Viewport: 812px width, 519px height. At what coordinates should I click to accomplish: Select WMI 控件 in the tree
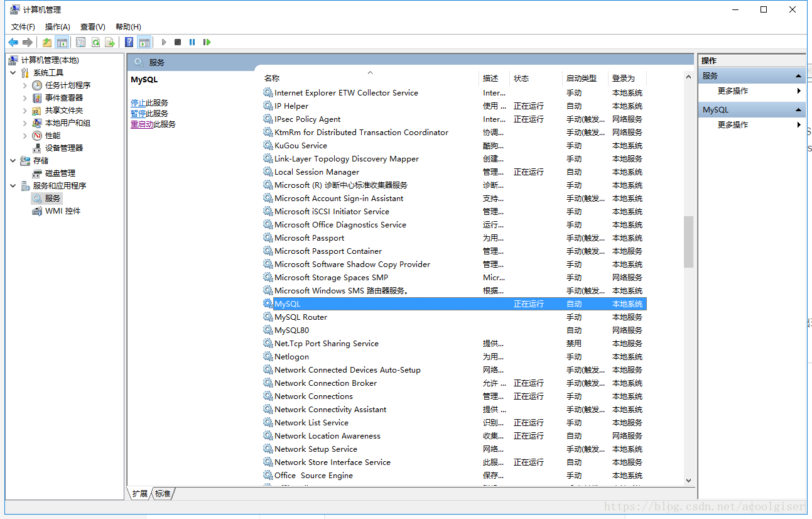(x=63, y=210)
